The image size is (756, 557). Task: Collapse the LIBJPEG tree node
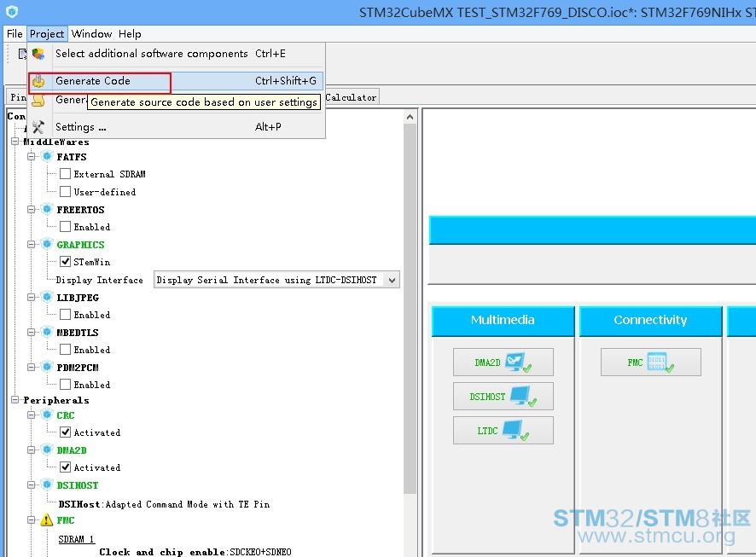(x=32, y=297)
